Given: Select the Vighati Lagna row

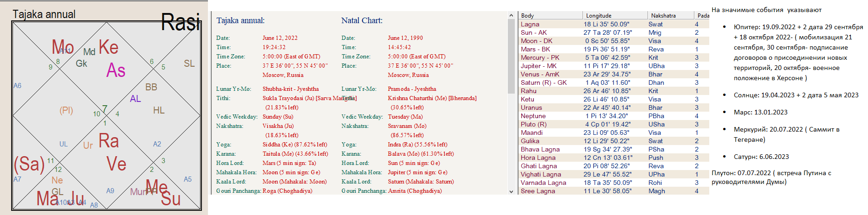Looking at the screenshot, I should pos(614,174).
